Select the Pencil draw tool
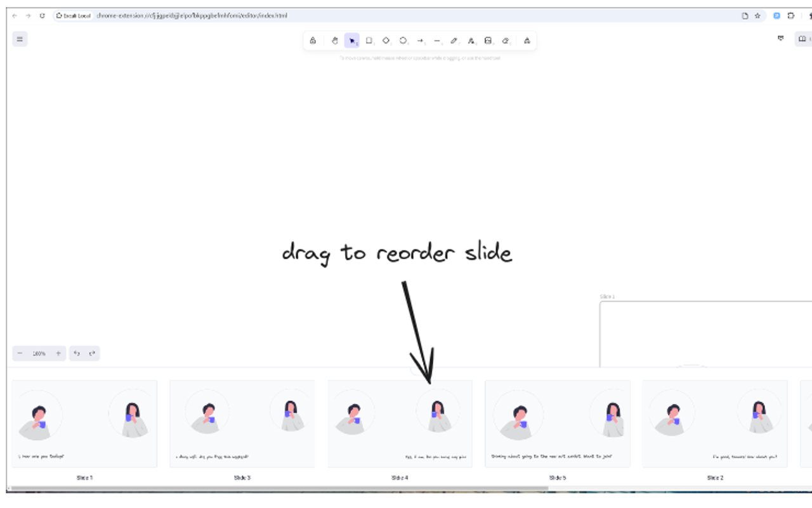This screenshot has height=508, width=812. point(454,41)
